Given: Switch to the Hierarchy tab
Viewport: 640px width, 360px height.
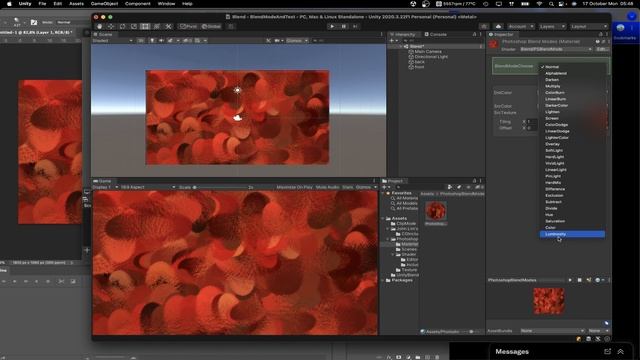Looking at the screenshot, I should pyautogui.click(x=402, y=34).
